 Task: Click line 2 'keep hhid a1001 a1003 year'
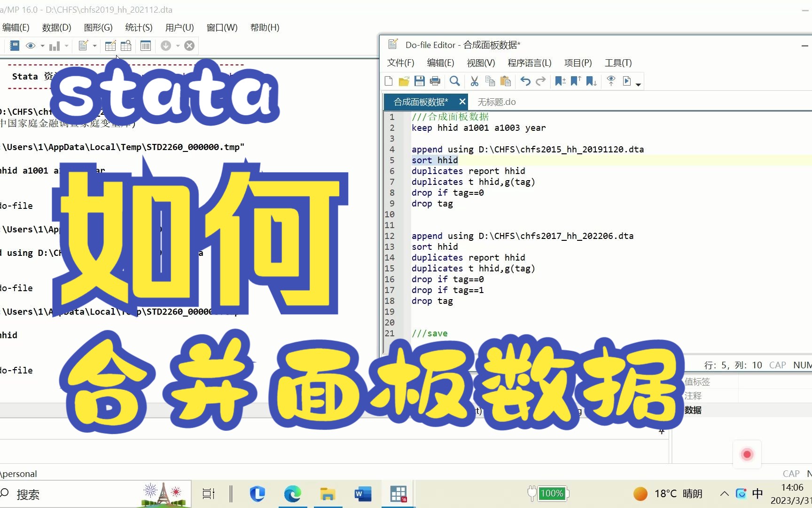pos(478,127)
